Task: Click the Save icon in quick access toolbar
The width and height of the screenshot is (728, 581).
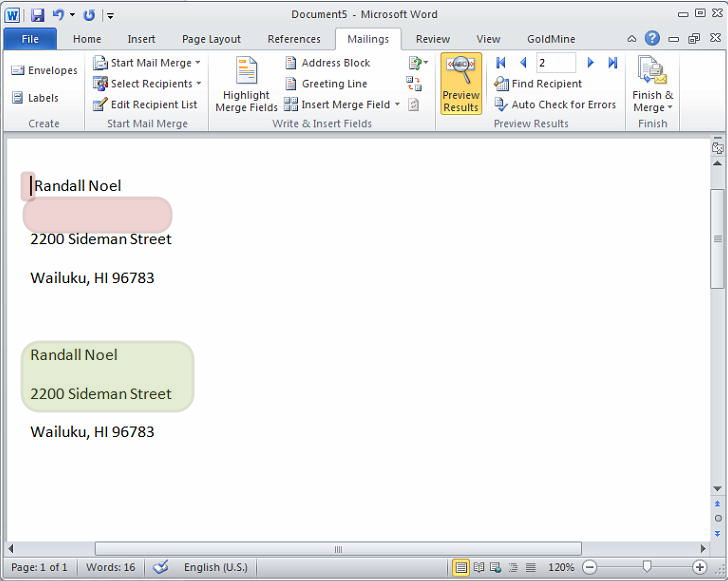Action: click(x=37, y=15)
